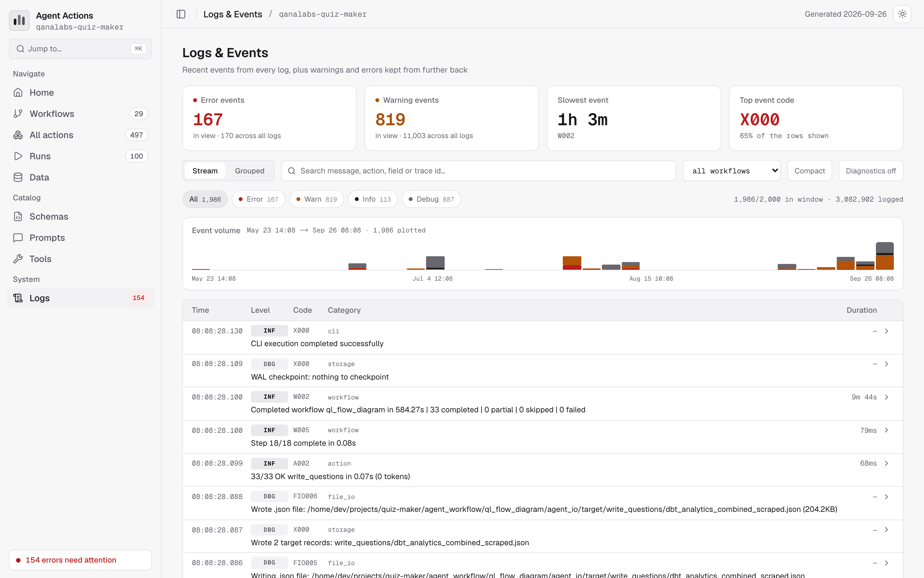
Task: Filter by Debug level chip
Action: (432, 199)
